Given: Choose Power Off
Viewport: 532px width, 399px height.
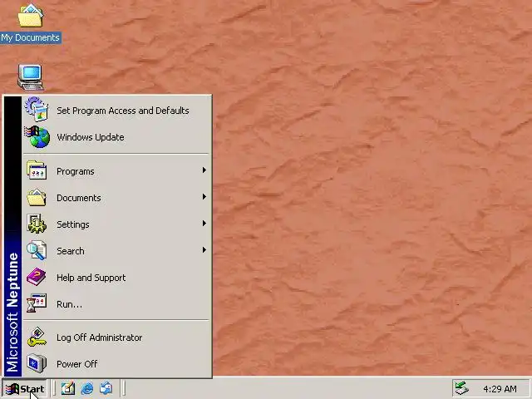Looking at the screenshot, I should pyautogui.click(x=116, y=364).
